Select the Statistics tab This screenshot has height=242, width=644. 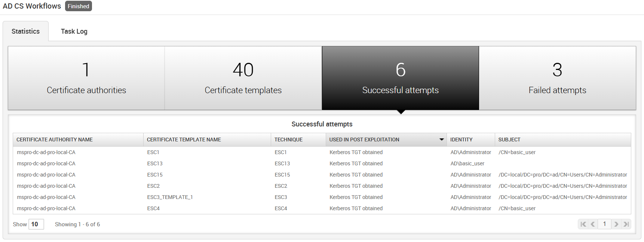pos(25,31)
